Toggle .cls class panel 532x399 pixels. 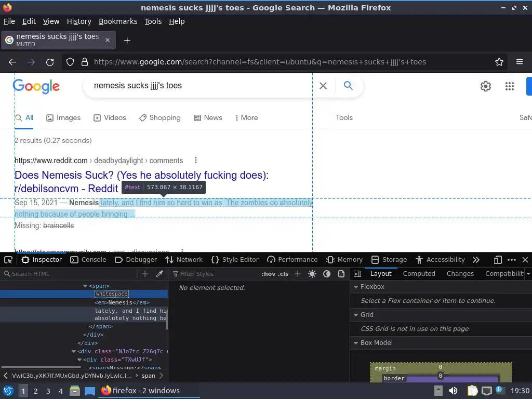pos(283,274)
